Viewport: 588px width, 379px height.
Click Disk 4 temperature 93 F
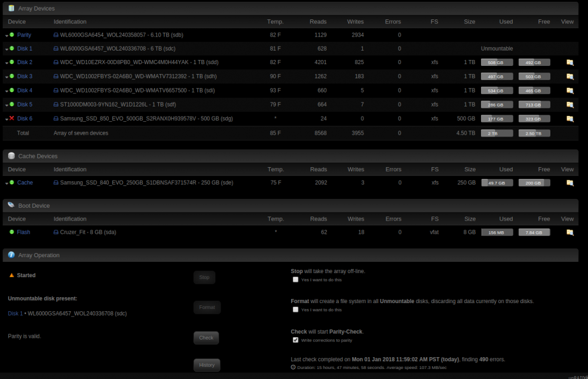click(x=275, y=91)
